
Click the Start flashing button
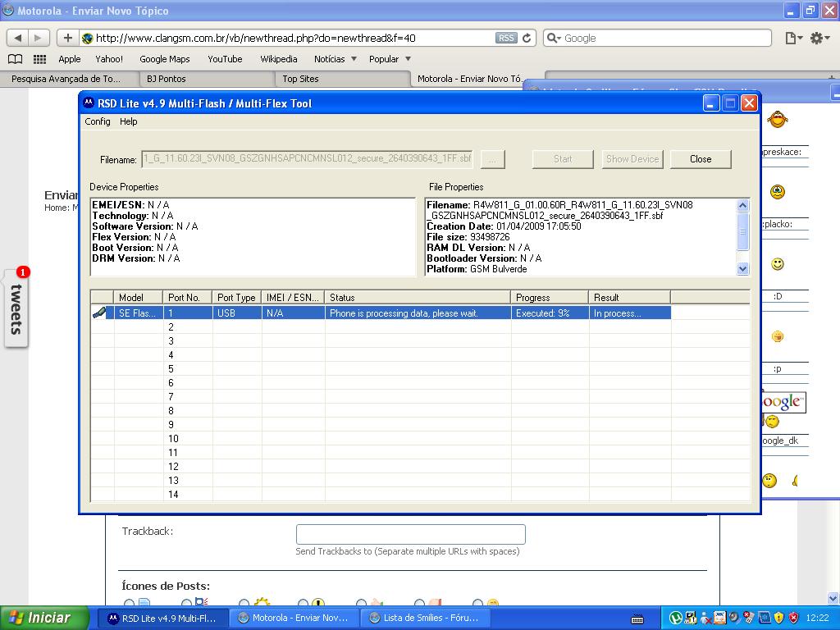[x=563, y=159]
